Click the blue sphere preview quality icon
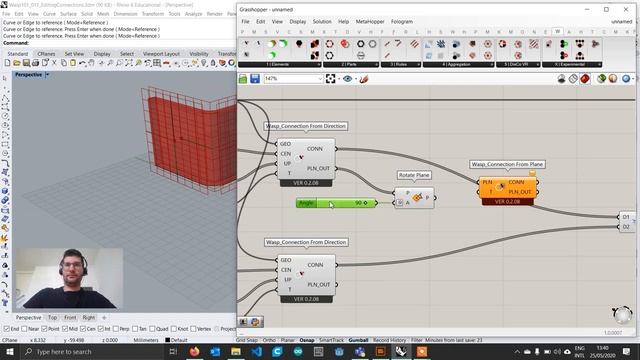The height and width of the screenshot is (360, 640). tap(626, 79)
